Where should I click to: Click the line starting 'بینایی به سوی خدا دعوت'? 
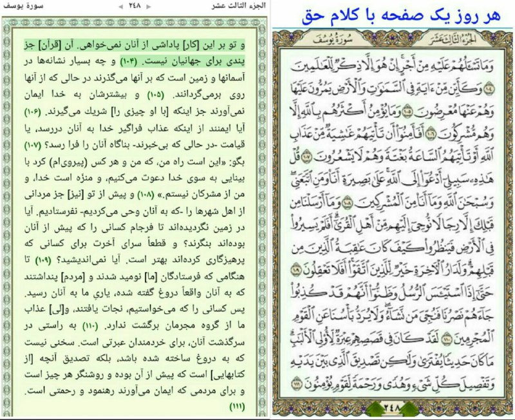135,178
